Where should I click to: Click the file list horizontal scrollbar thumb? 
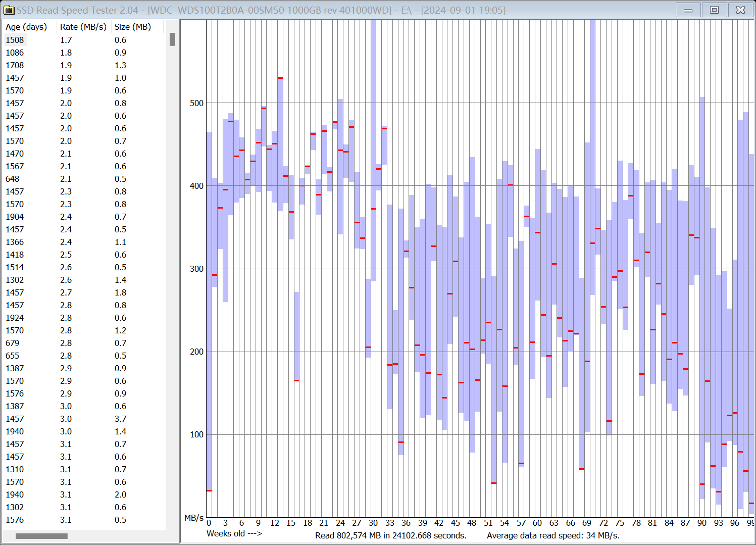coord(41,536)
